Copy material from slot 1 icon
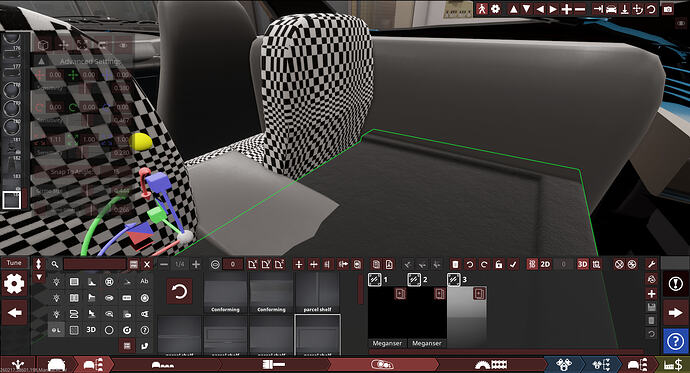 [x=400, y=293]
